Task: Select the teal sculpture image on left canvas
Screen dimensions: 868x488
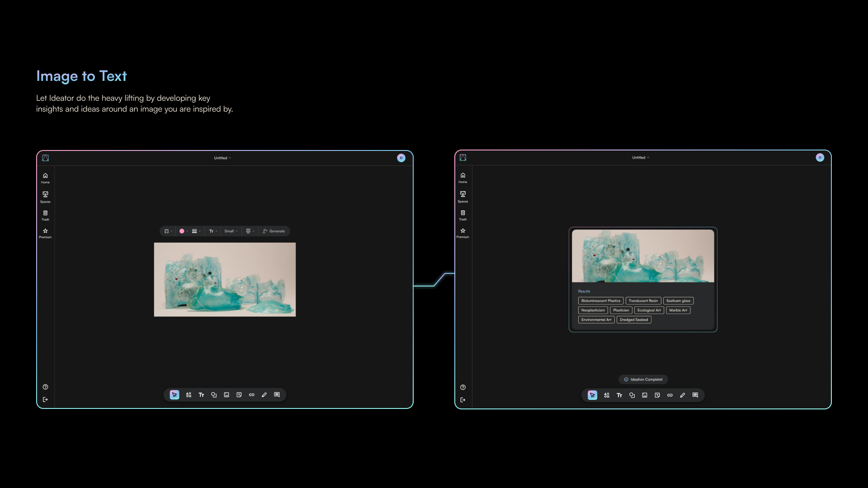Action: 225,280
